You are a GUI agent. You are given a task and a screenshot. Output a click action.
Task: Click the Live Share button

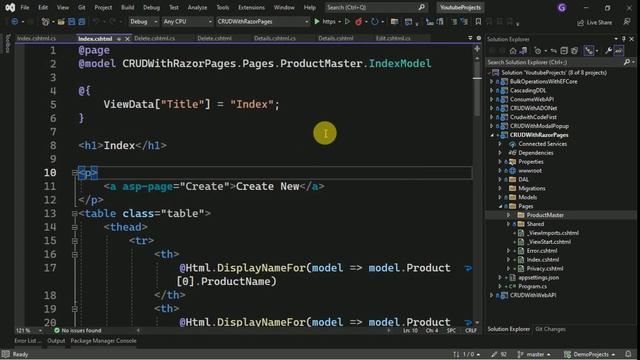(594, 22)
